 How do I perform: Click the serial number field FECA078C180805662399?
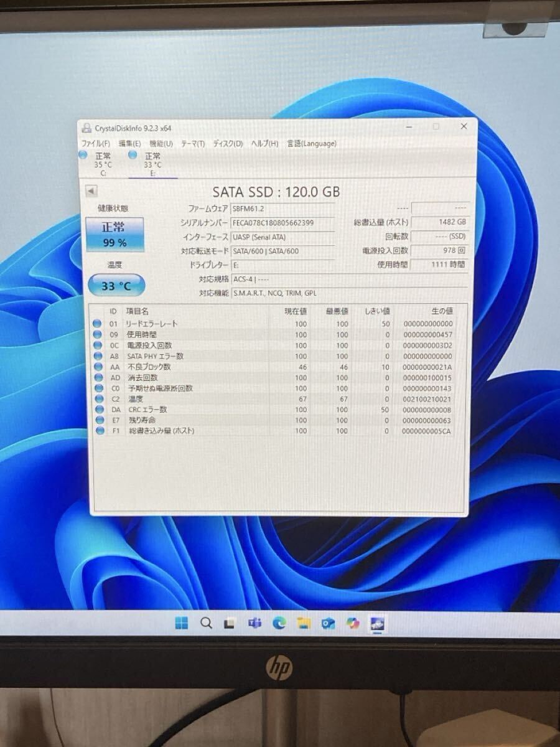pyautogui.click(x=283, y=223)
